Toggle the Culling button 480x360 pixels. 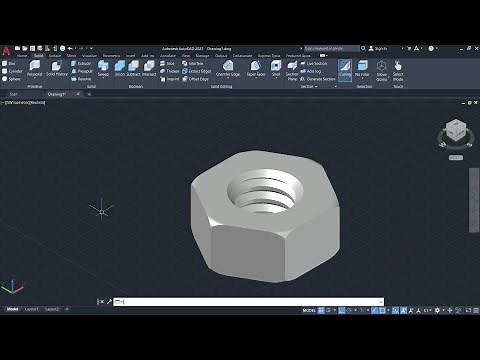[345, 70]
